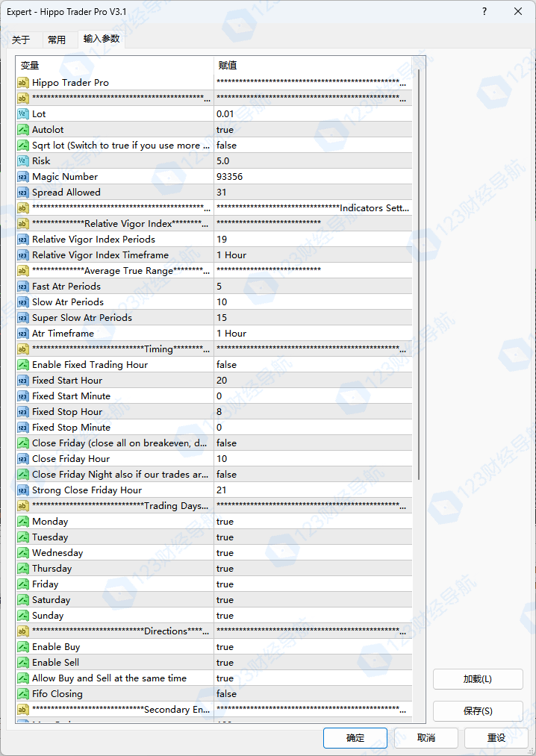The image size is (536, 756).
Task: Click the boolean icon beside Enable Buy
Action: tap(22, 646)
